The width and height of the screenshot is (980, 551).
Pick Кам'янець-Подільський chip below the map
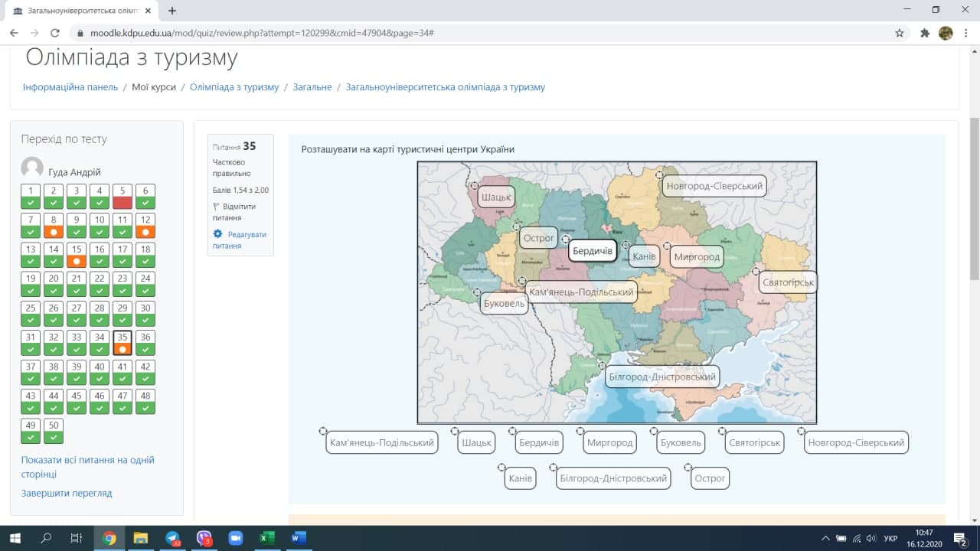click(382, 442)
